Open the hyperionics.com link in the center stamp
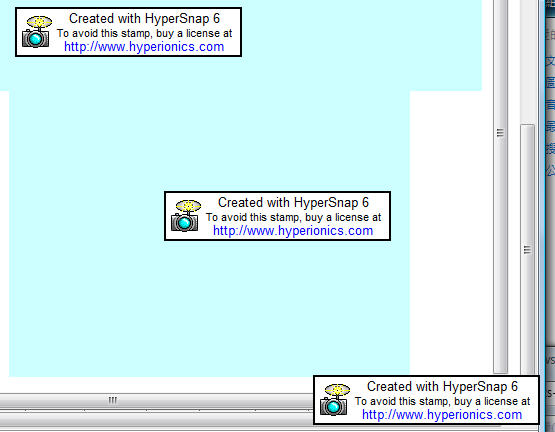Viewport: 555px width, 432px height. click(293, 231)
